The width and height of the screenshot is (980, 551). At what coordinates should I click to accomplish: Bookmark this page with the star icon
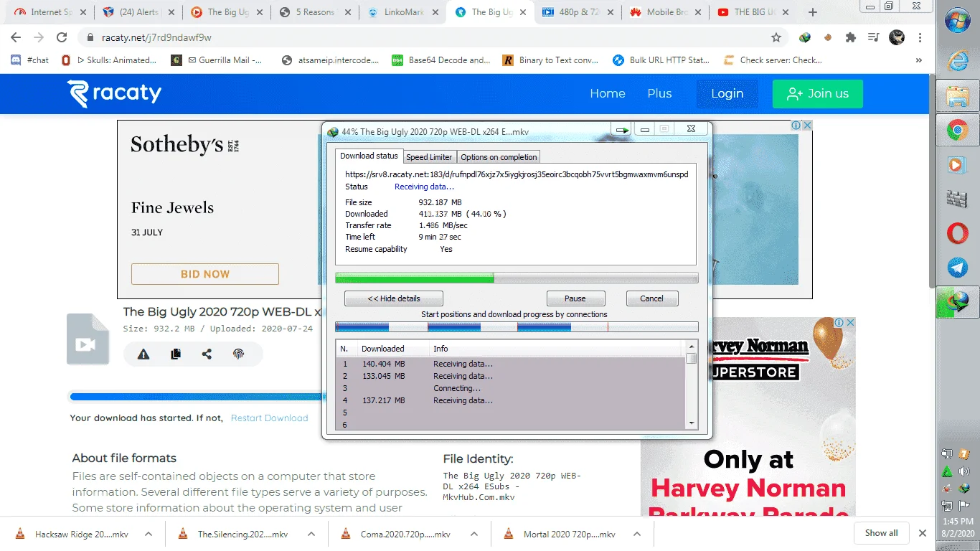776,37
